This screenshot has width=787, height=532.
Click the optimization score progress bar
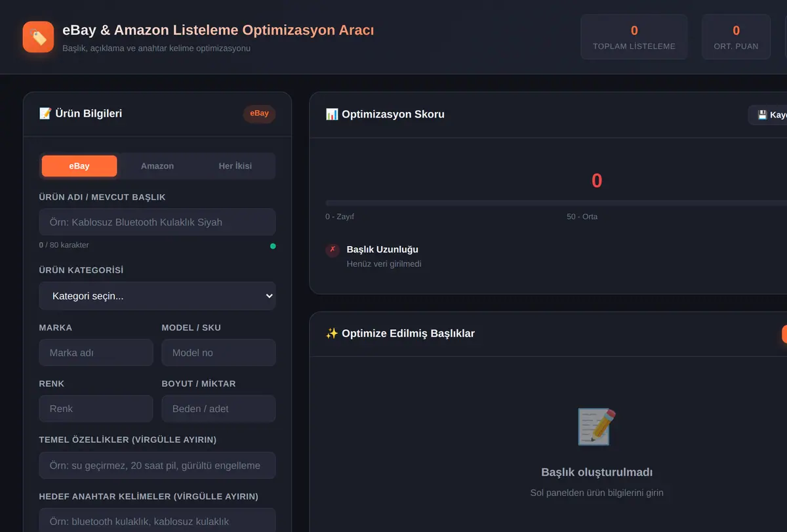(x=556, y=203)
